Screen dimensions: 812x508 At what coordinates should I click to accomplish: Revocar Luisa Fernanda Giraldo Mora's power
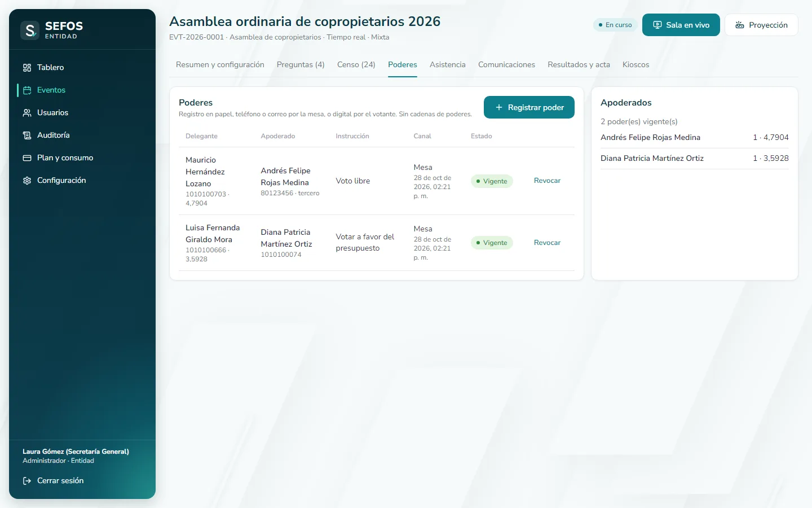(x=547, y=243)
